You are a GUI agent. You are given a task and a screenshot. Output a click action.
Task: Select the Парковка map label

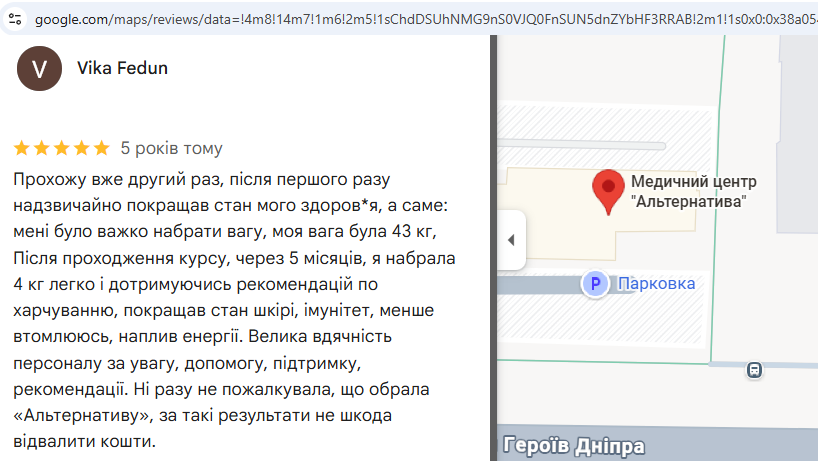pos(656,284)
